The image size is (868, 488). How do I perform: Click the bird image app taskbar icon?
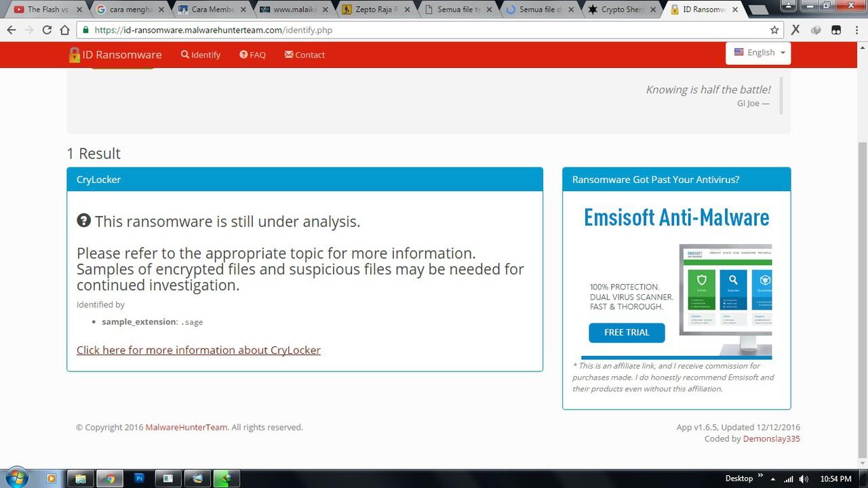197,479
